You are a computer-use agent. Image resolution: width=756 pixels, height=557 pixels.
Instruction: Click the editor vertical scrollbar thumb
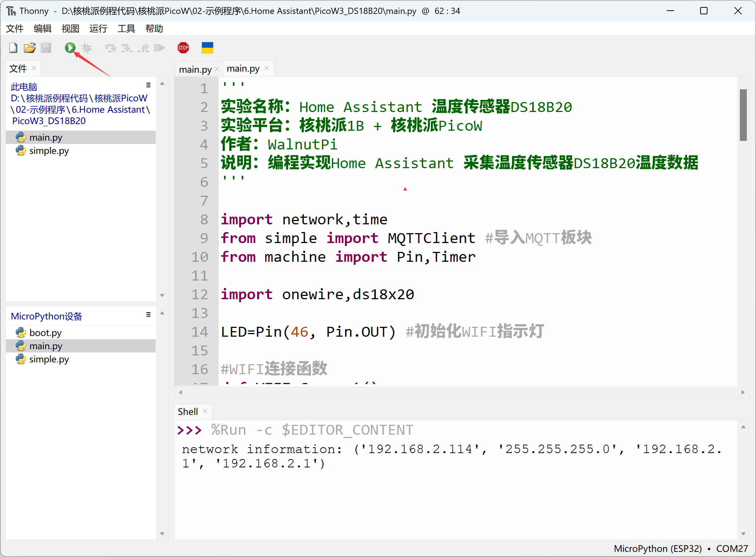(743, 115)
